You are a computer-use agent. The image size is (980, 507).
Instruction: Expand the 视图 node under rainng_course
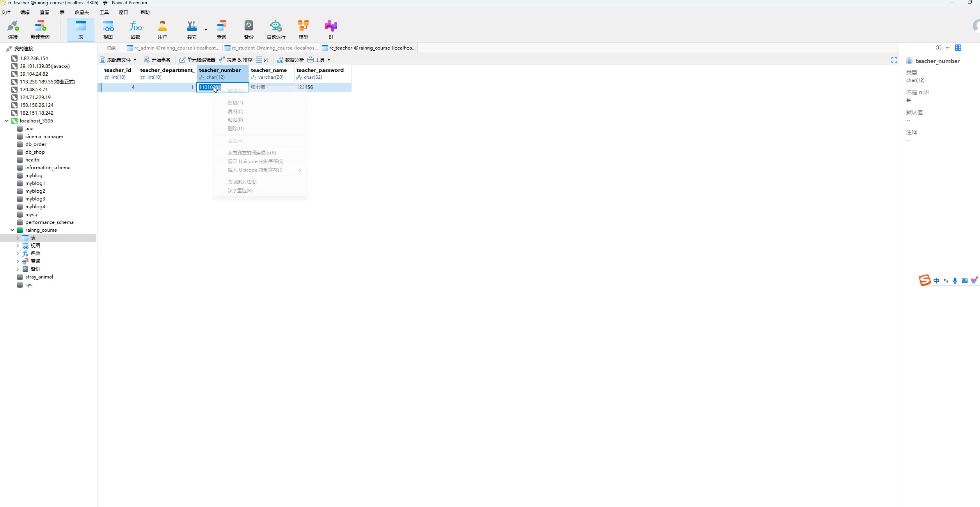[18, 246]
